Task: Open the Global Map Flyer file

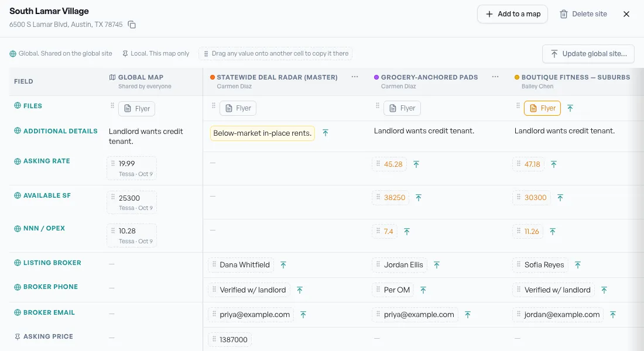Action: 137,108
